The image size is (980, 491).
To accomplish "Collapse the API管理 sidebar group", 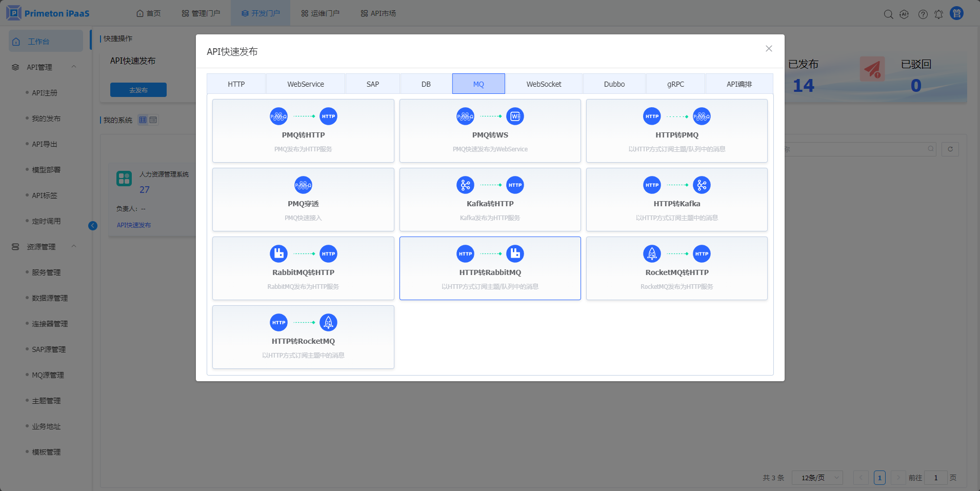I will pos(74,67).
